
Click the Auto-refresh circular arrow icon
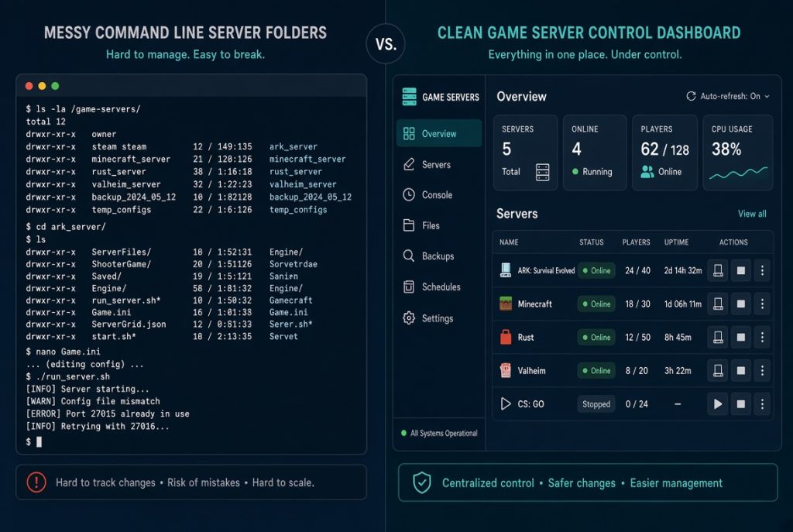(691, 96)
